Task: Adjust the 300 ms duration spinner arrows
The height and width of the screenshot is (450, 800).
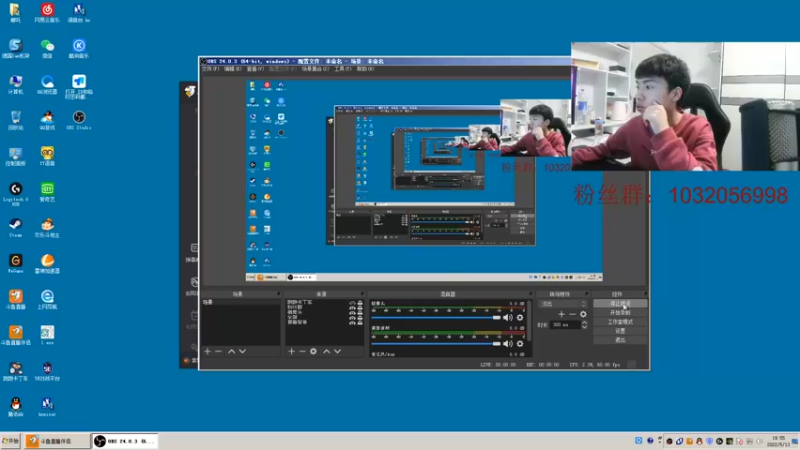Action: point(584,324)
